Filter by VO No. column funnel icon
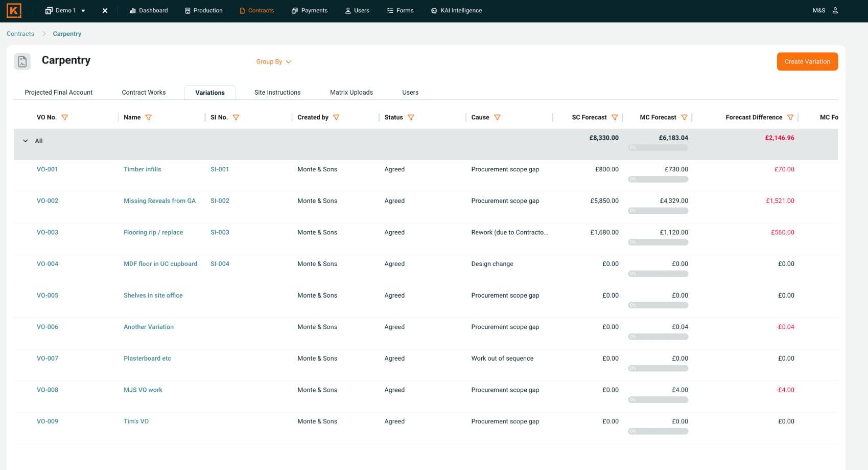The image size is (868, 470). 65,118
